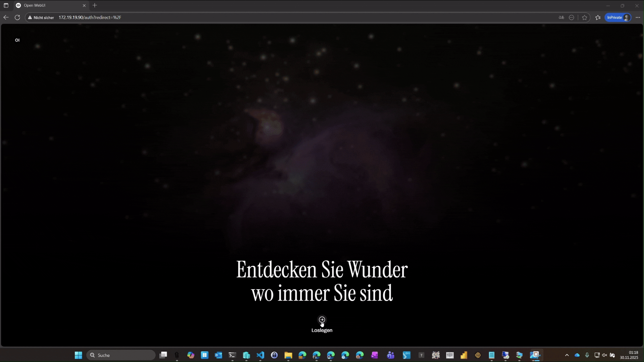The width and height of the screenshot is (644, 362).
Task: Click the Loslegen arrow button
Action: pyautogui.click(x=322, y=320)
